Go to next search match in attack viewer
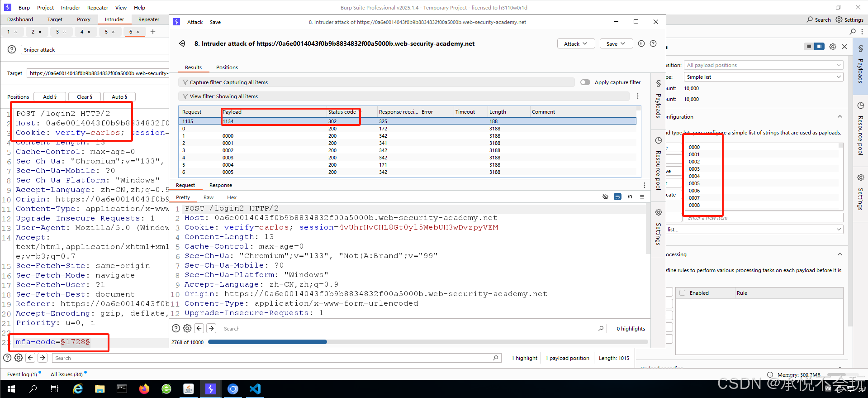Image resolution: width=868 pixels, height=398 pixels. (x=211, y=328)
